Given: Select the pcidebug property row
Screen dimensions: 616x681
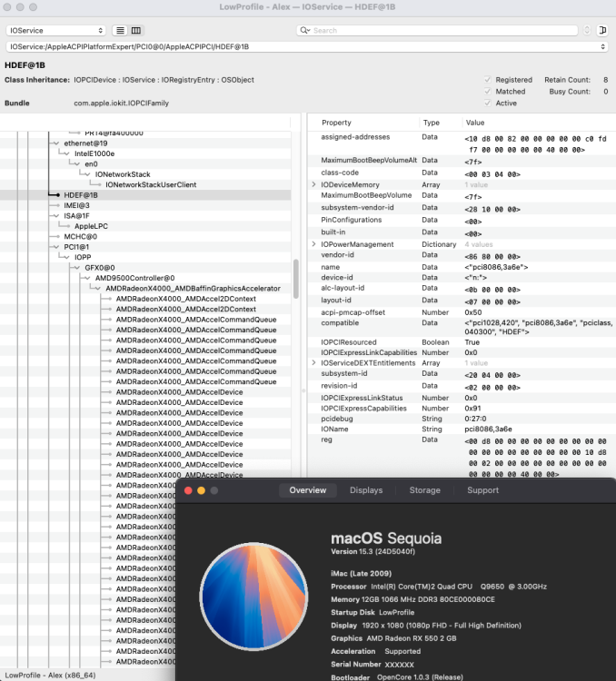Looking at the screenshot, I should (462, 419).
